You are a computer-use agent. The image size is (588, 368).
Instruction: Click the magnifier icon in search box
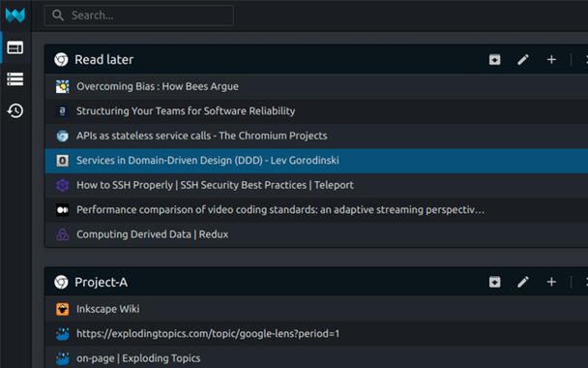(58, 15)
